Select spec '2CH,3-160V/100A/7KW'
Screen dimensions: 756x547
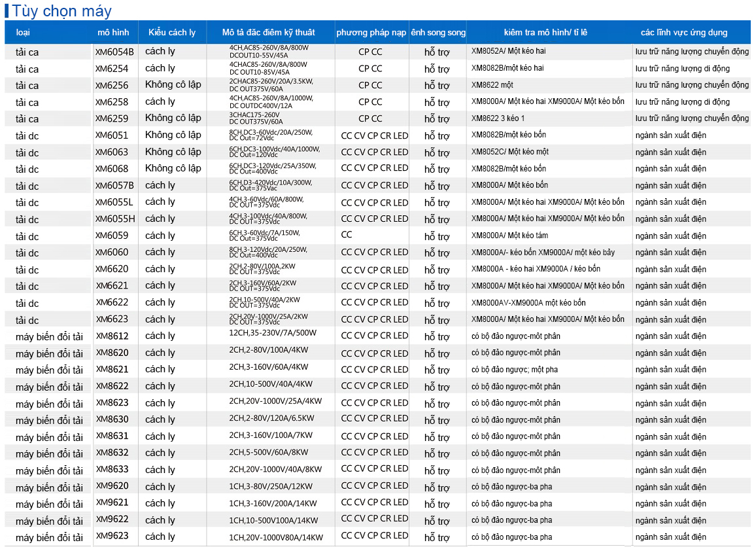click(x=271, y=435)
